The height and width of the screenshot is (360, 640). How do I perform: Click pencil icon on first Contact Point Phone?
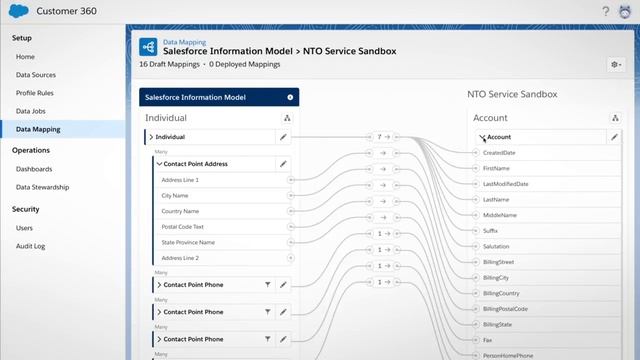283,284
